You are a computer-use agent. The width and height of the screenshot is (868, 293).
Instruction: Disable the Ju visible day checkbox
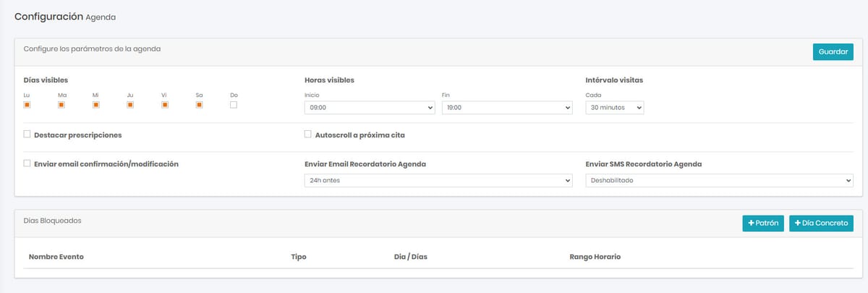click(x=130, y=105)
